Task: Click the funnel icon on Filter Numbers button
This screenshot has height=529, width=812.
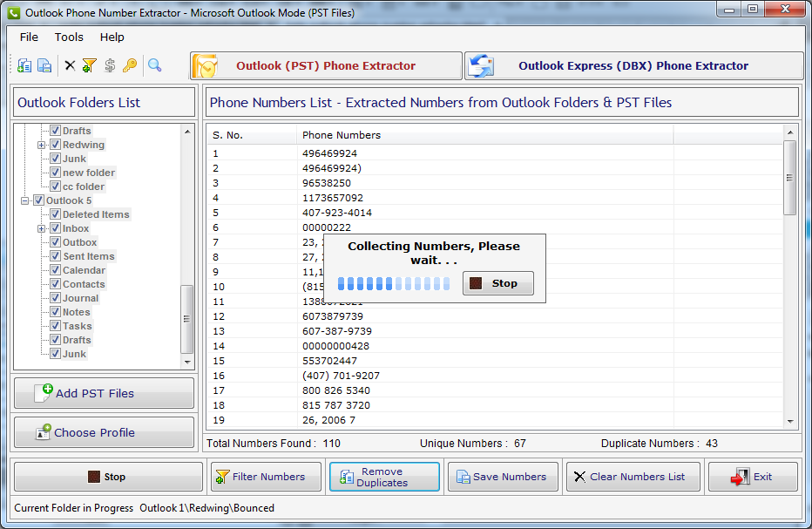Action: (223, 477)
